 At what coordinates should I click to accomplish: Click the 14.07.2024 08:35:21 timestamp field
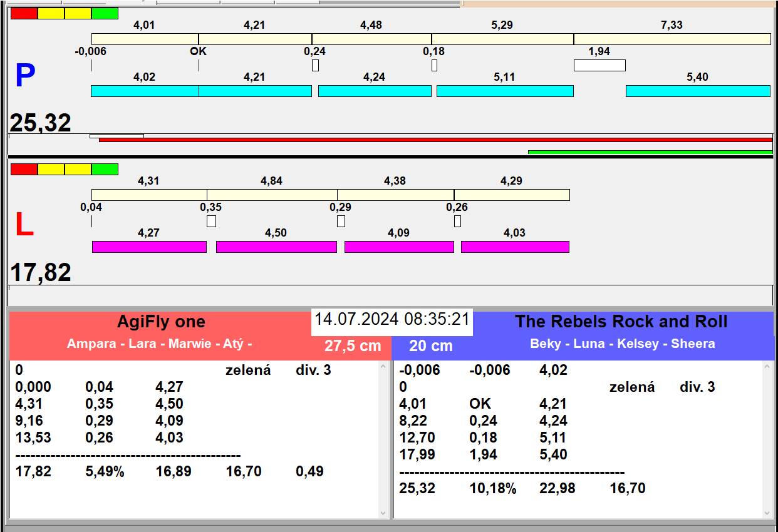coord(392,319)
